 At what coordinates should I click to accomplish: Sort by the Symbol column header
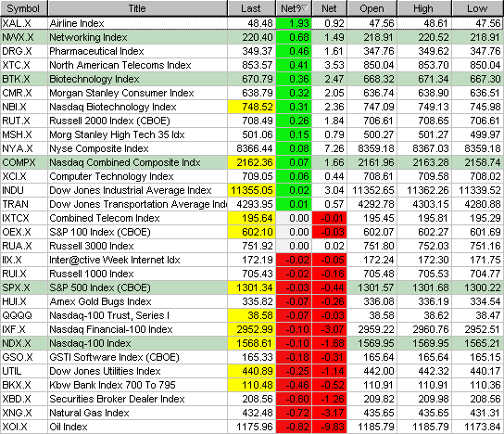23,8
